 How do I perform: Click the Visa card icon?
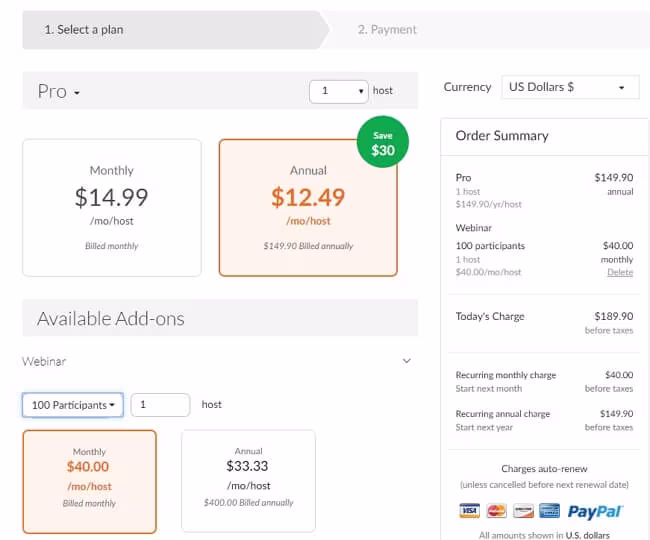click(469, 511)
